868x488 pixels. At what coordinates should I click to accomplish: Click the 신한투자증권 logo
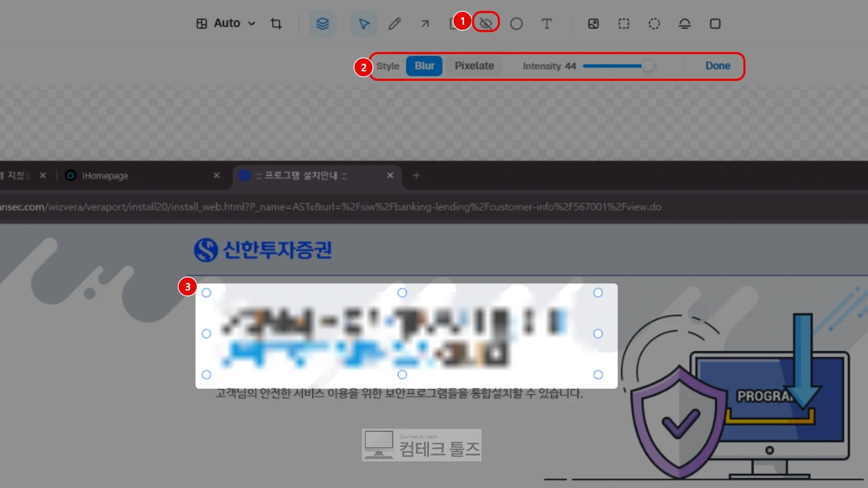coord(263,250)
